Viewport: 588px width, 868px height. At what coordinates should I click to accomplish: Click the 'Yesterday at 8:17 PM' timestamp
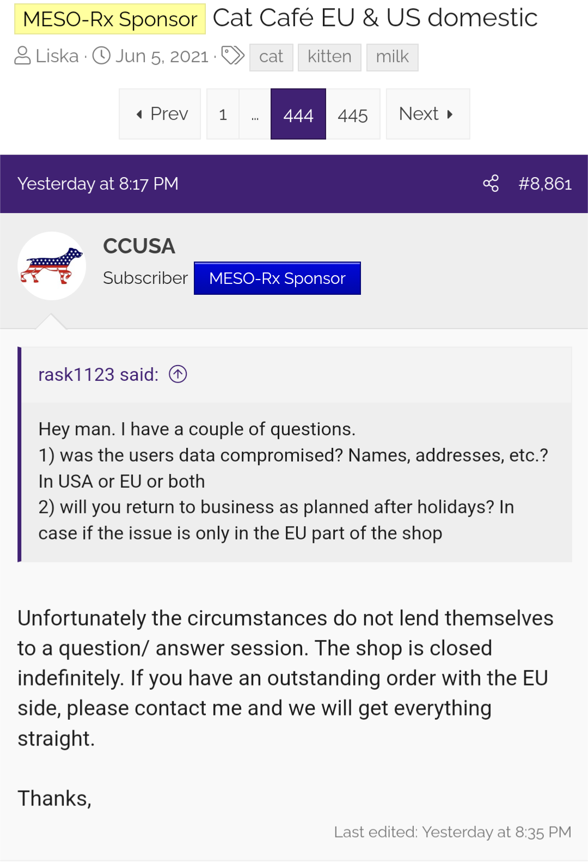coord(99,184)
